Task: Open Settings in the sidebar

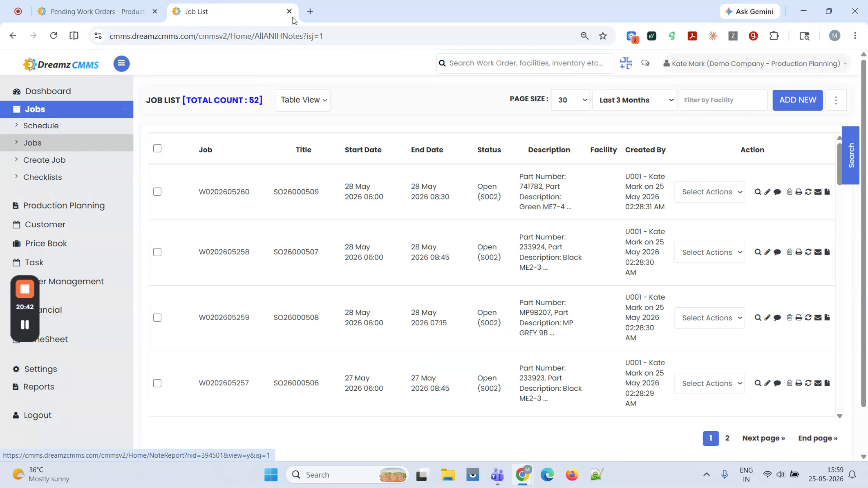Action: point(41,369)
